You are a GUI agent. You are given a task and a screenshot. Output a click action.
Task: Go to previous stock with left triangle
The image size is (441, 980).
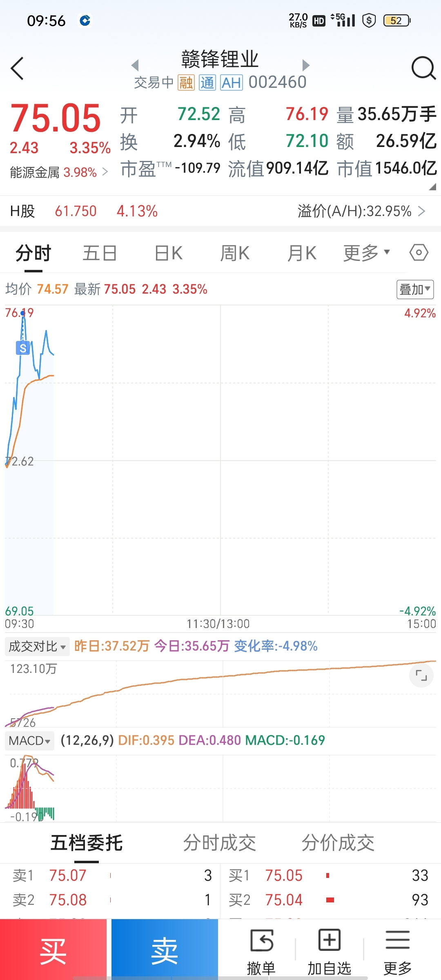[x=135, y=65]
